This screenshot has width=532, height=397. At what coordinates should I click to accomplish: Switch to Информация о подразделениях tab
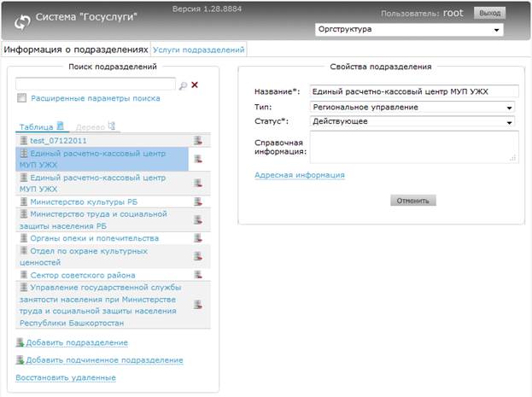pyautogui.click(x=76, y=50)
